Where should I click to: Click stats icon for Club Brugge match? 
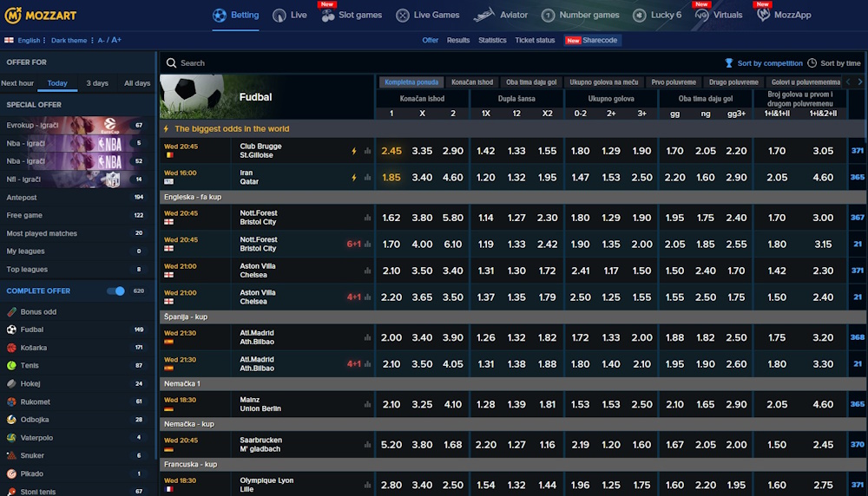367,151
